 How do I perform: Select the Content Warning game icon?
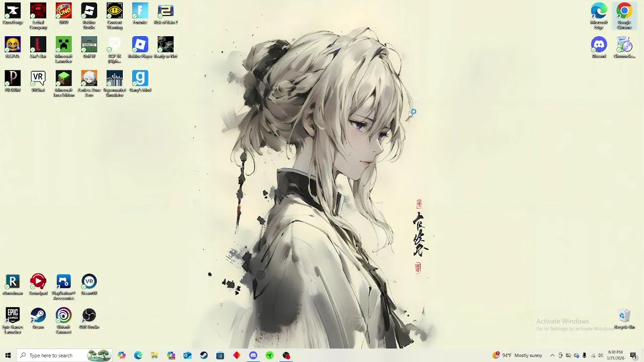pyautogui.click(x=115, y=16)
